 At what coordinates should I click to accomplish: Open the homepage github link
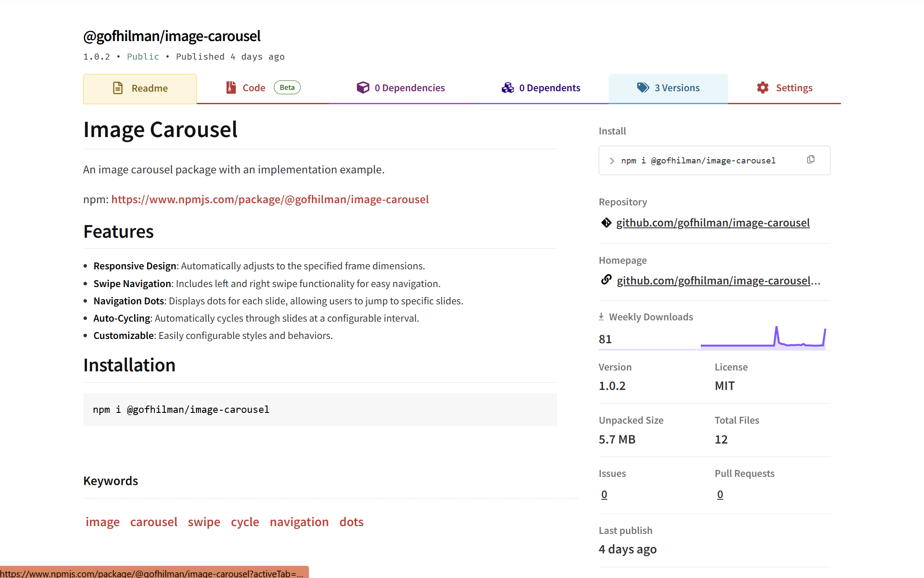[719, 281]
